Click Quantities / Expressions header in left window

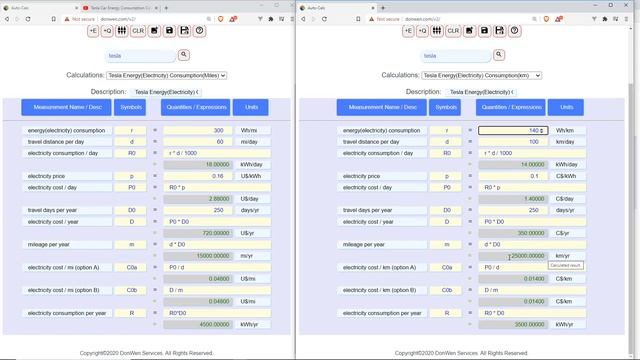click(x=196, y=107)
